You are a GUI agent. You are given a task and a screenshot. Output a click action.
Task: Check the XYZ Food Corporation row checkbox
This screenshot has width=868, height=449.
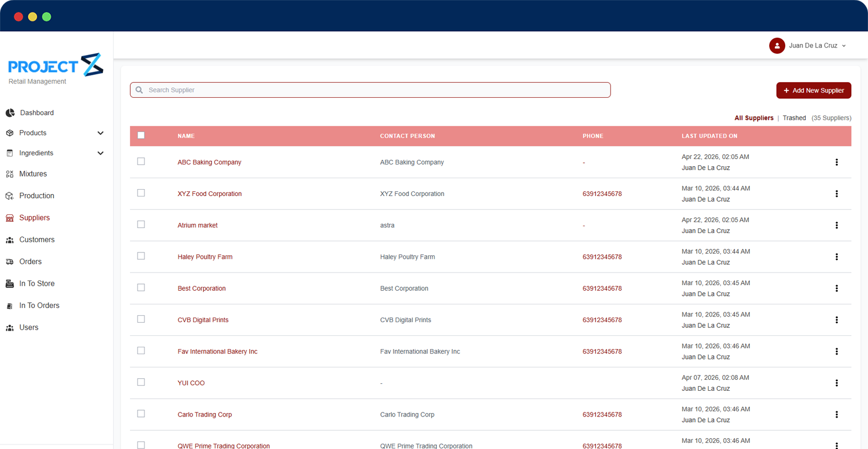[x=141, y=193]
